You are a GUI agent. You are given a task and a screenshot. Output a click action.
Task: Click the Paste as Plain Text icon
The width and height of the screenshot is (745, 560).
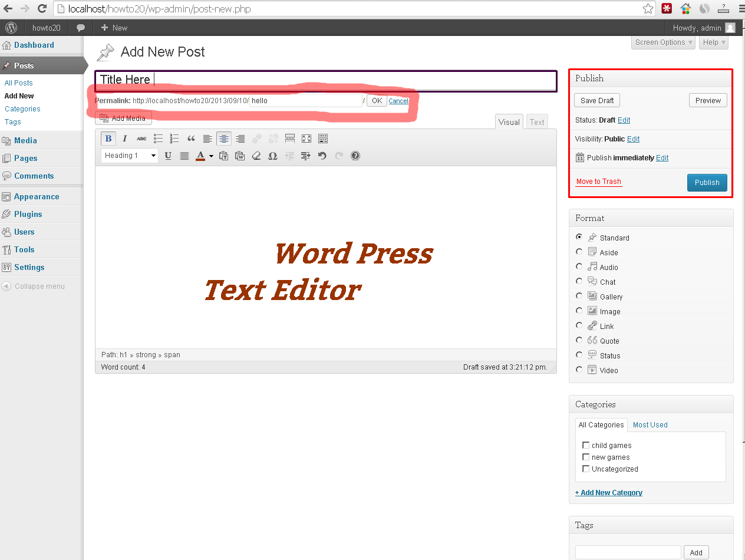[x=223, y=156]
